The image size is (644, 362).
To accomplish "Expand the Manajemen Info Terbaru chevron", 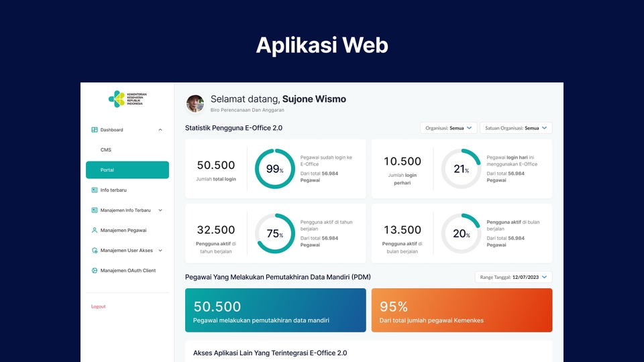I will pos(160,210).
